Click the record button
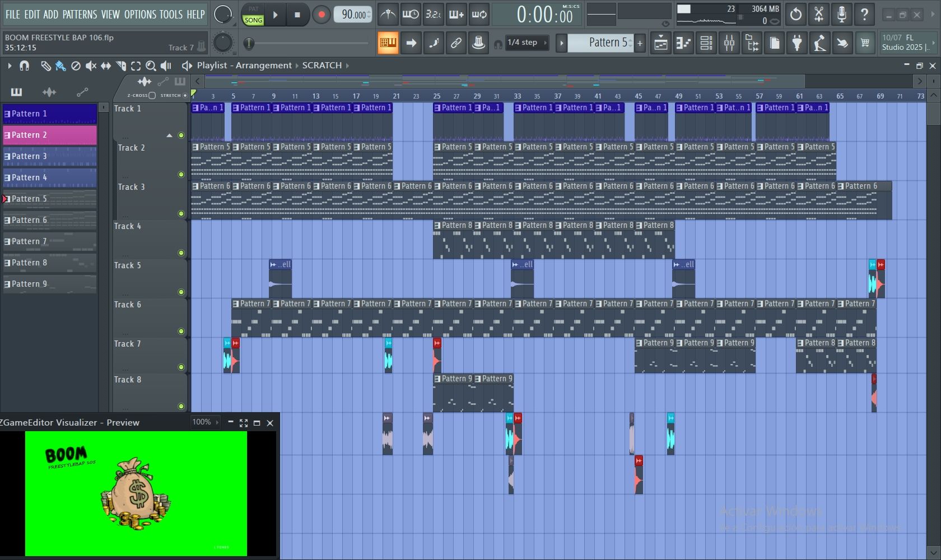Image resolution: width=941 pixels, height=560 pixels. point(321,15)
